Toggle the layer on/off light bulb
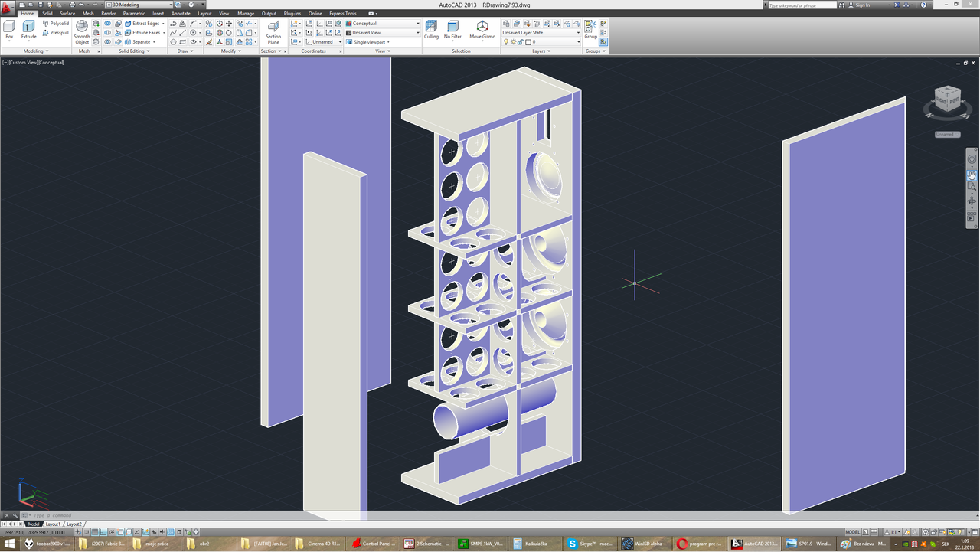980x552 pixels. tap(505, 42)
